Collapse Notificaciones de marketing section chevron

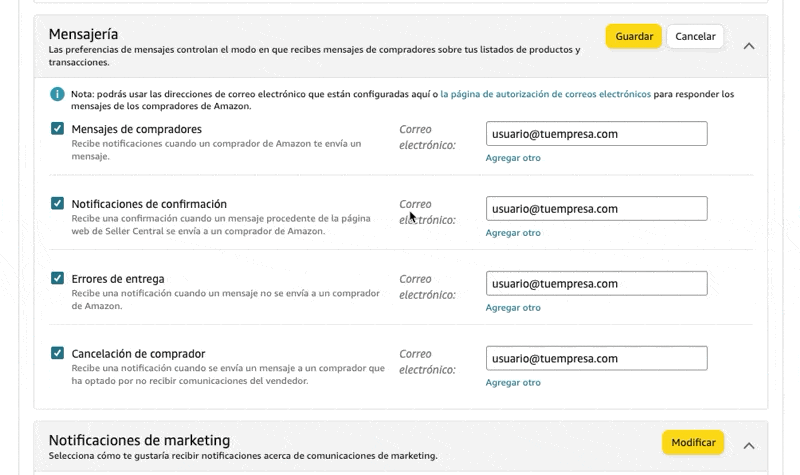[x=748, y=445]
